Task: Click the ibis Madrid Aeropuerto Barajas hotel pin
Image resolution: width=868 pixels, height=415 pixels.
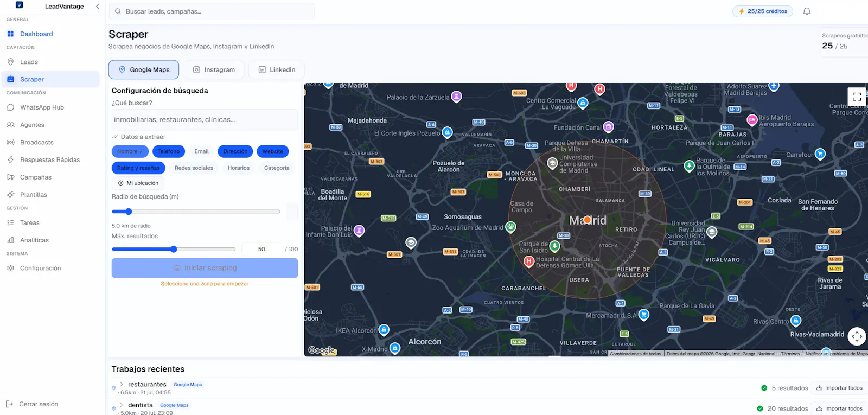Action: (752, 119)
